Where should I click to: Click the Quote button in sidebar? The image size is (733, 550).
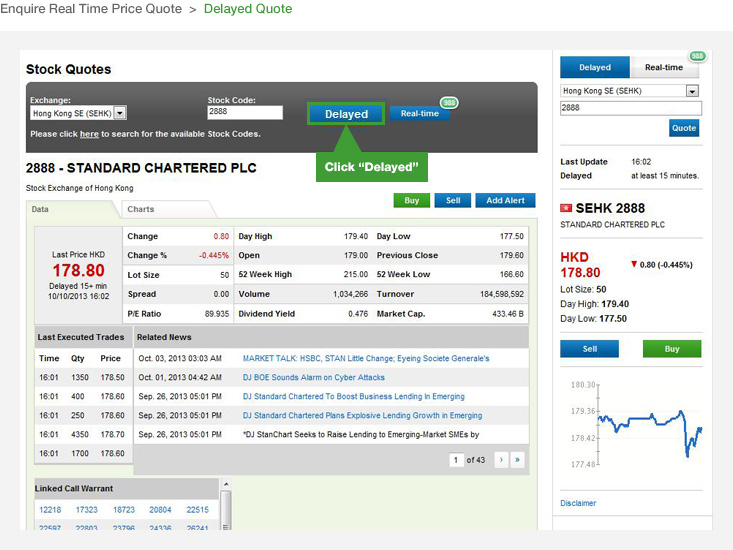(684, 128)
